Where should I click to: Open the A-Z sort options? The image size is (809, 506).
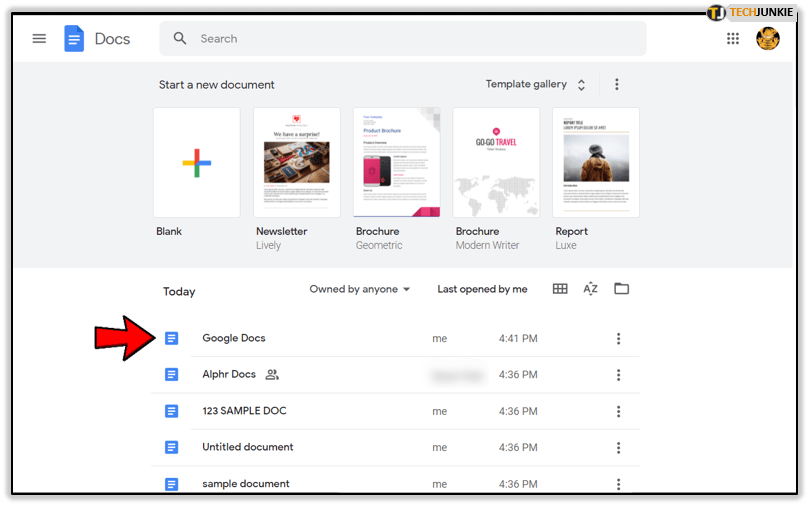point(590,289)
